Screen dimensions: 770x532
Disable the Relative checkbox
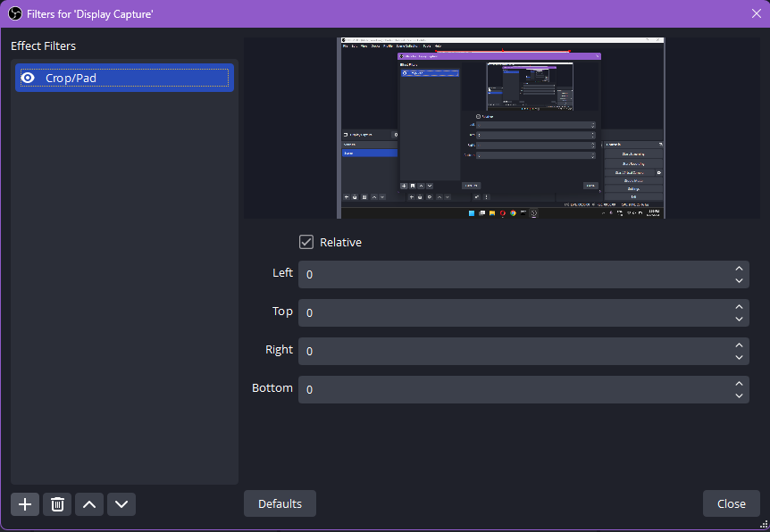306,242
